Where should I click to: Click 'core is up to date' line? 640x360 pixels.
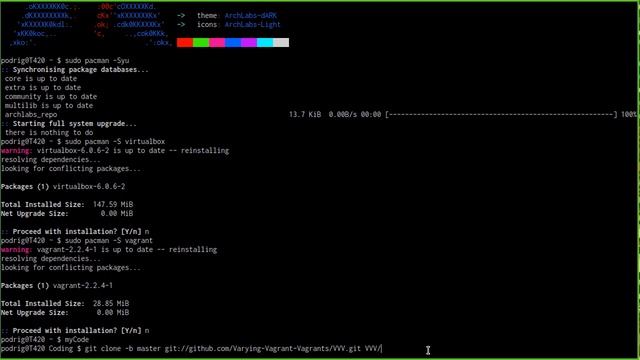[41, 78]
